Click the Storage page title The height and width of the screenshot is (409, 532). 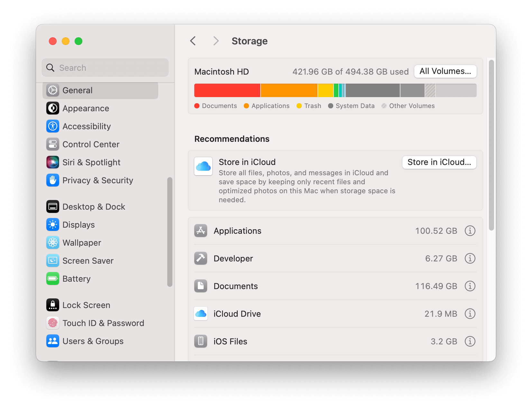pyautogui.click(x=250, y=41)
